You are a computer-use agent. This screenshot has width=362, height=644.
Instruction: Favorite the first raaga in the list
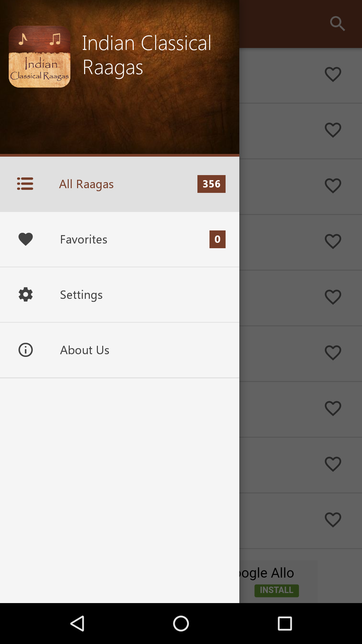(x=333, y=74)
